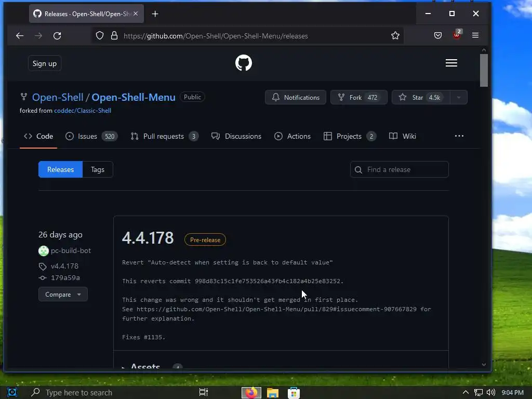
Task: Open Microsoft Store from the taskbar
Action: click(294, 393)
